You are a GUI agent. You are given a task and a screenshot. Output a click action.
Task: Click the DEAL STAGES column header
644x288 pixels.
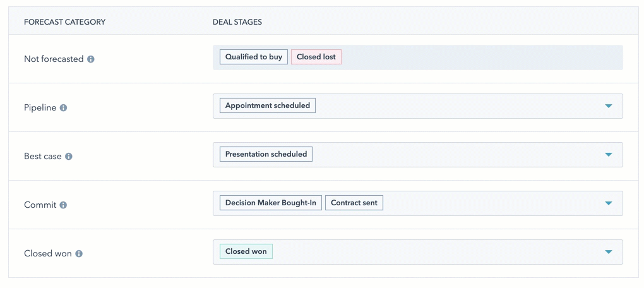tap(237, 22)
